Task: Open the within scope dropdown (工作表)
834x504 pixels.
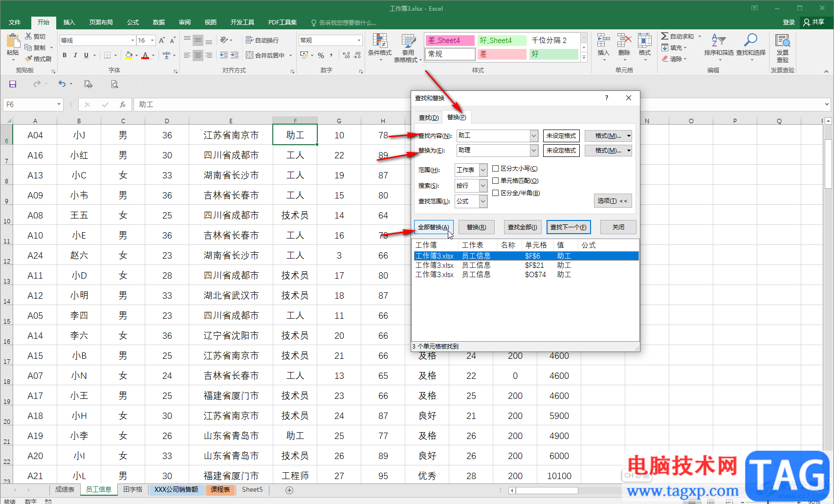Action: tap(483, 170)
